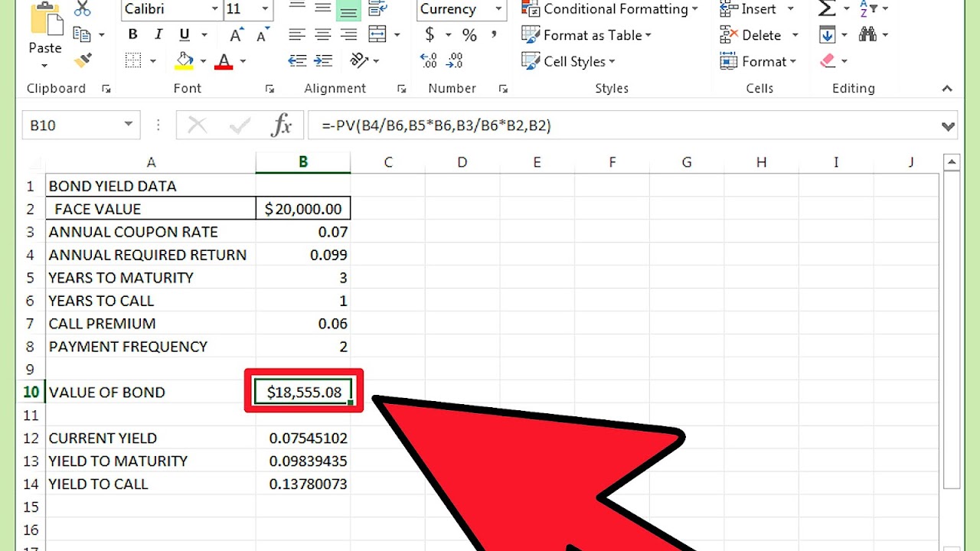Expand the Fill Color dropdown arrow

[204, 60]
